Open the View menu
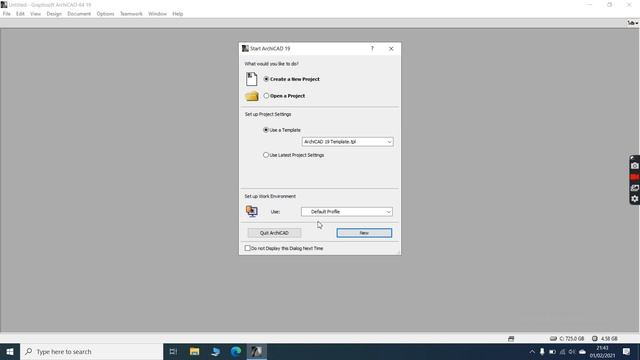Image resolution: width=640 pixels, height=360 pixels. click(x=36, y=14)
